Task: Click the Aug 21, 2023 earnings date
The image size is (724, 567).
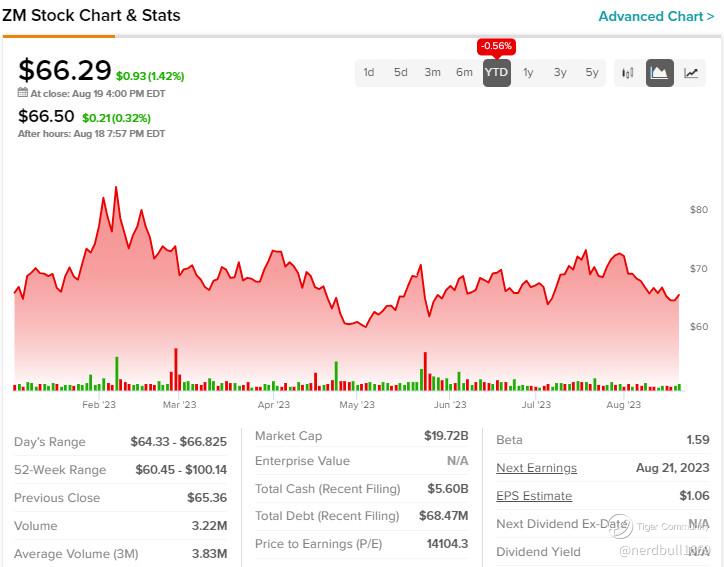Action: [x=673, y=468]
